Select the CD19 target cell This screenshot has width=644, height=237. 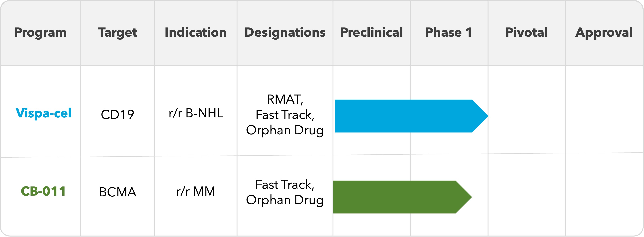point(117,115)
